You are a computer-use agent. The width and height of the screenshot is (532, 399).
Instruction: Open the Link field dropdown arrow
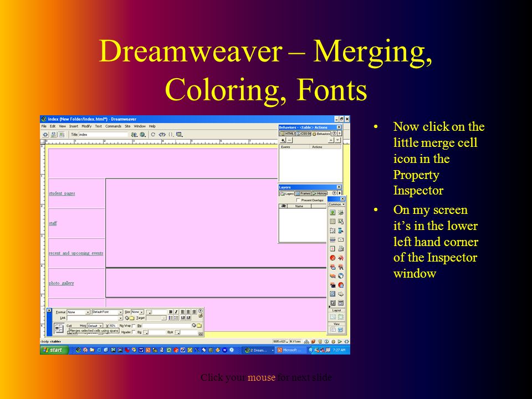121,318
